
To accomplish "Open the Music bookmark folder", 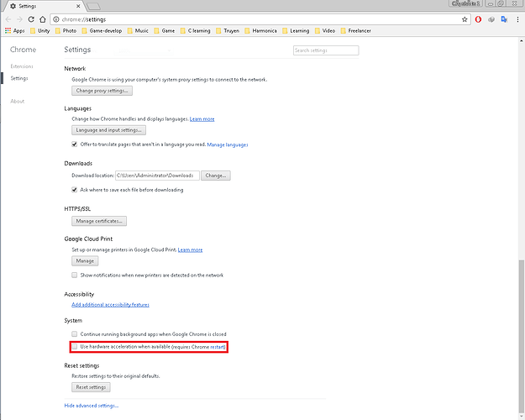I will tap(138, 31).
